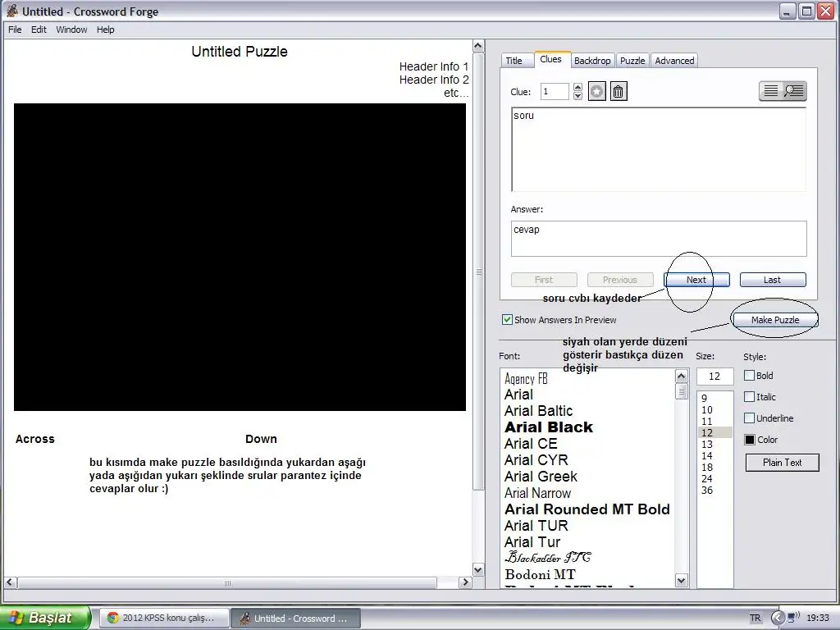Viewport: 840px width, 630px height.
Task: Expand hidden tray icons arrow
Action: pyautogui.click(x=778, y=618)
